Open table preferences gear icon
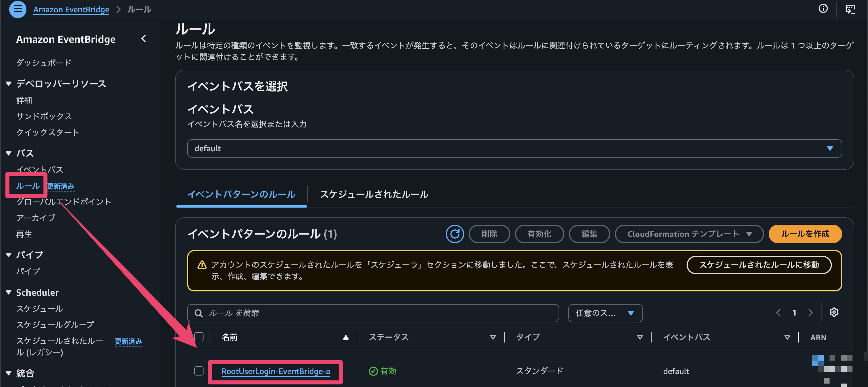Screen dimensions: 868x387 click(834, 312)
